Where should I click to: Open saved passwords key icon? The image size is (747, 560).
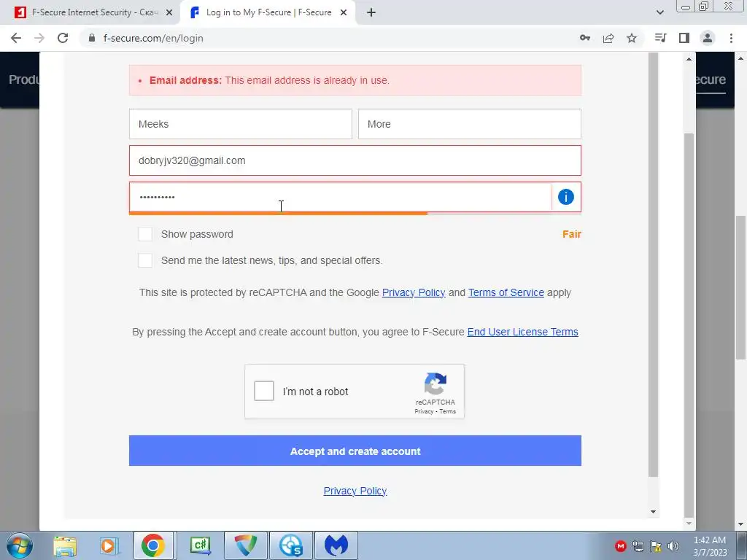point(585,38)
